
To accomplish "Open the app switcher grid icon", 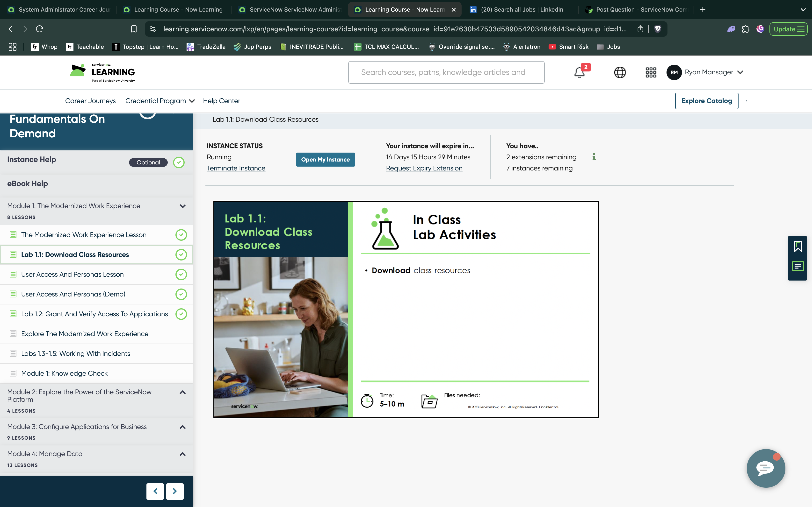I will pos(650,72).
